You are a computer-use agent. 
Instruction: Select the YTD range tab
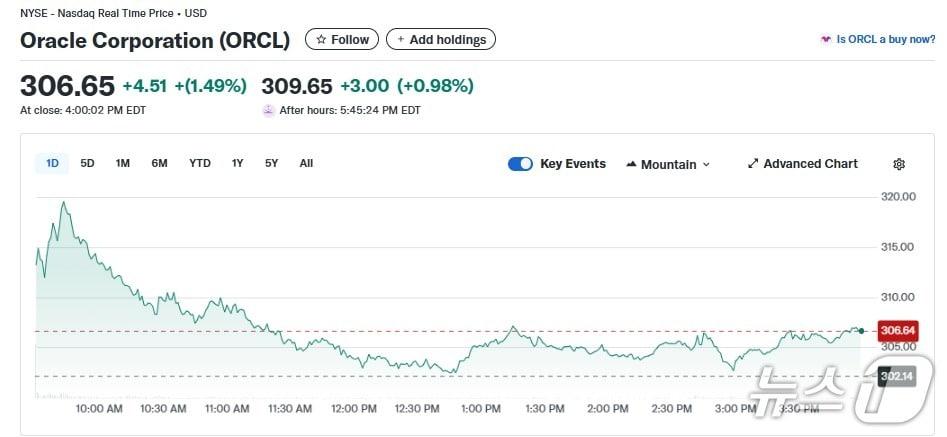[200, 163]
